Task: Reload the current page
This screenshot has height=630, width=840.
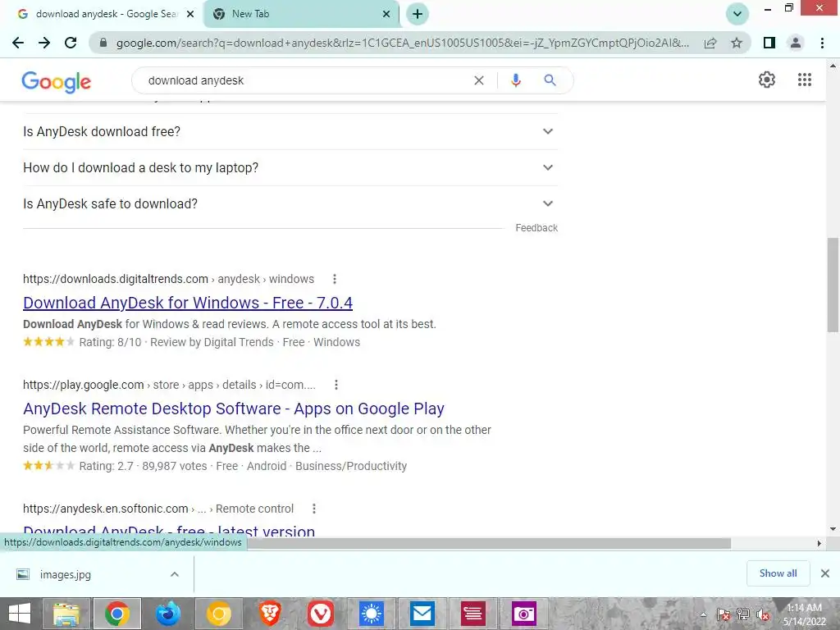Action: (71, 43)
